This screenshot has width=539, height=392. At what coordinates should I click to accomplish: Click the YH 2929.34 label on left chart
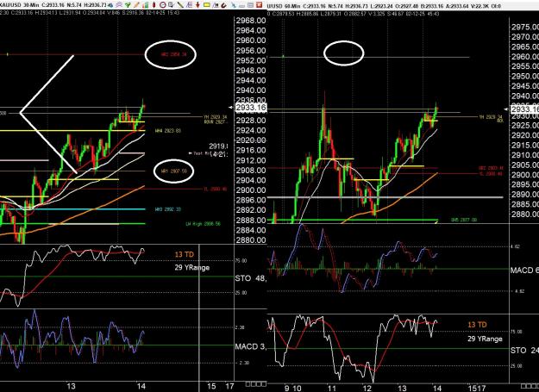click(216, 117)
